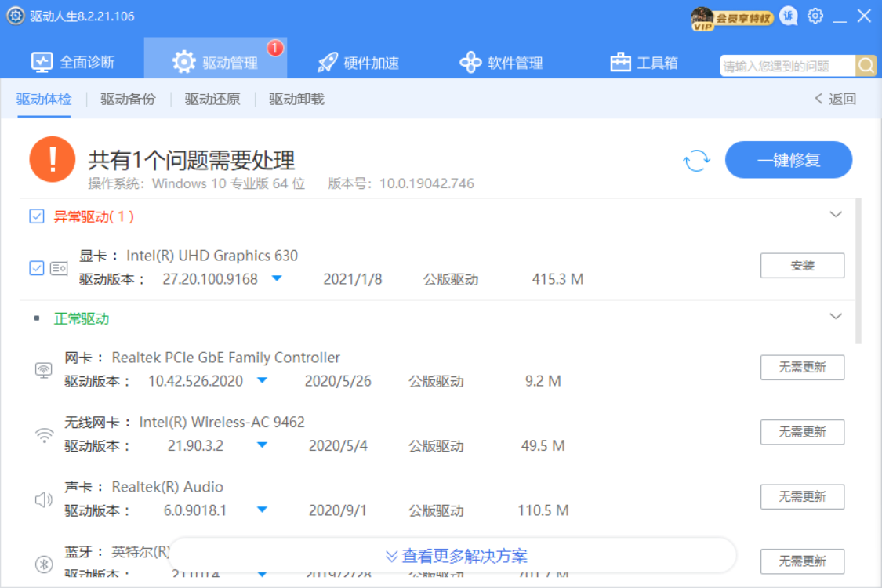Click version number 10.0.19042.746
Image resolution: width=882 pixels, height=588 pixels.
(x=427, y=183)
